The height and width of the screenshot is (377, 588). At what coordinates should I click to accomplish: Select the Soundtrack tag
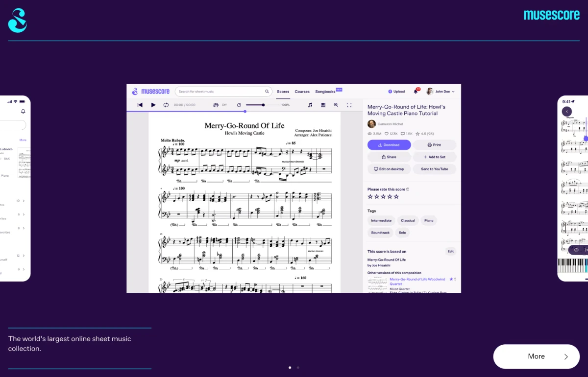coord(380,233)
